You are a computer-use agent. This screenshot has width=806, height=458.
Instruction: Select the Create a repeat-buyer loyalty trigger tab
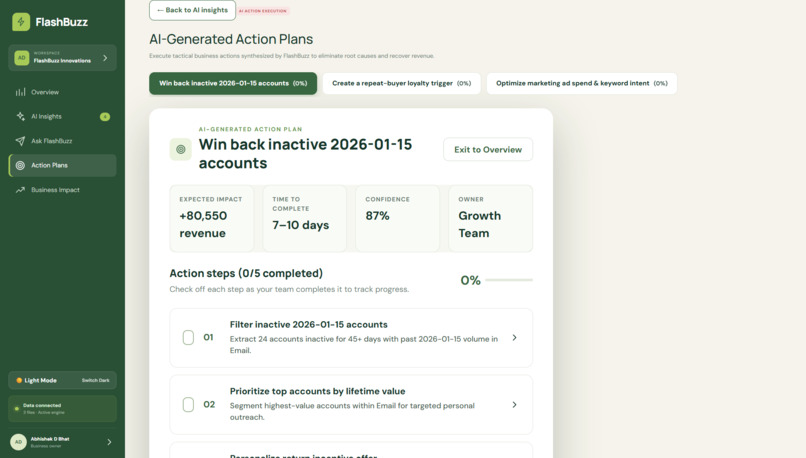[x=401, y=83]
